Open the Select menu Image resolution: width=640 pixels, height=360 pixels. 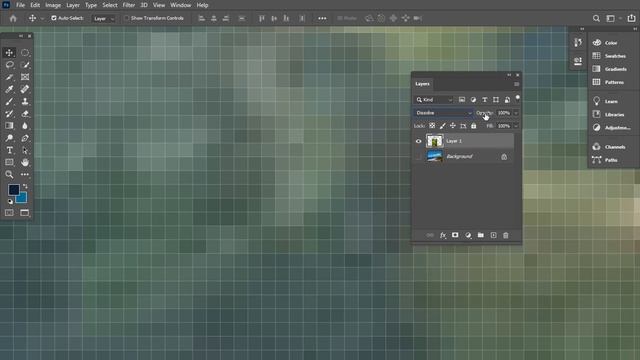109,5
